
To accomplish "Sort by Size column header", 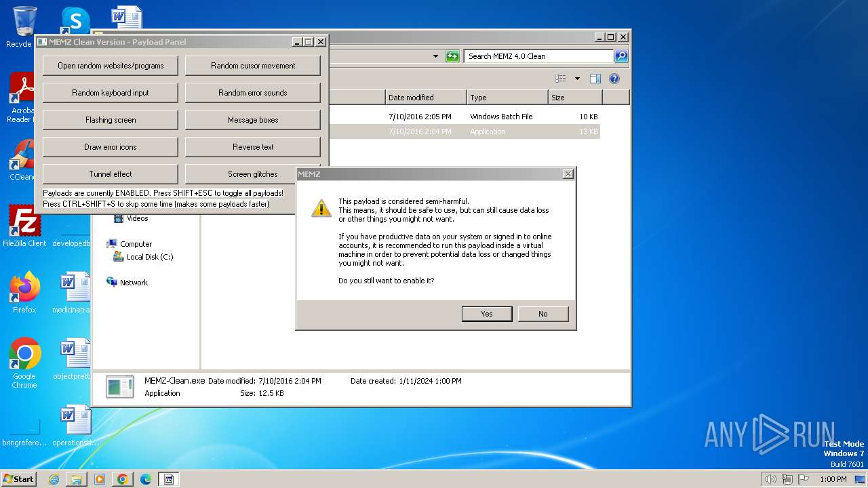I will pyautogui.click(x=575, y=98).
